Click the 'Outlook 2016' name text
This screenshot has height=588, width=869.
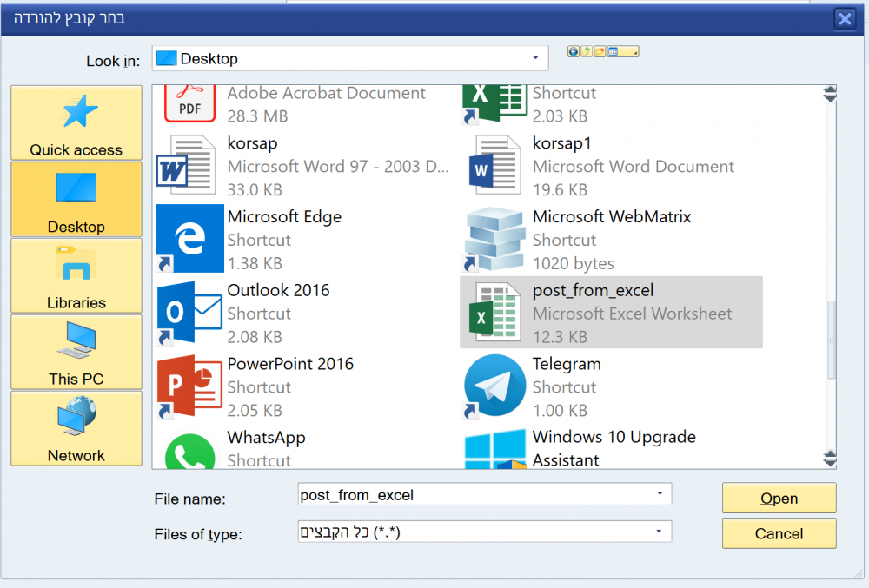coord(278,290)
